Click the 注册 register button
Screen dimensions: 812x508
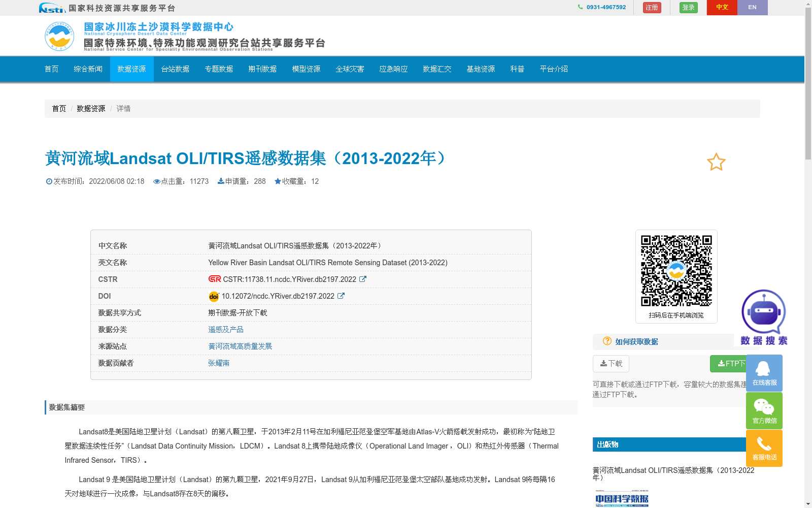click(x=652, y=8)
